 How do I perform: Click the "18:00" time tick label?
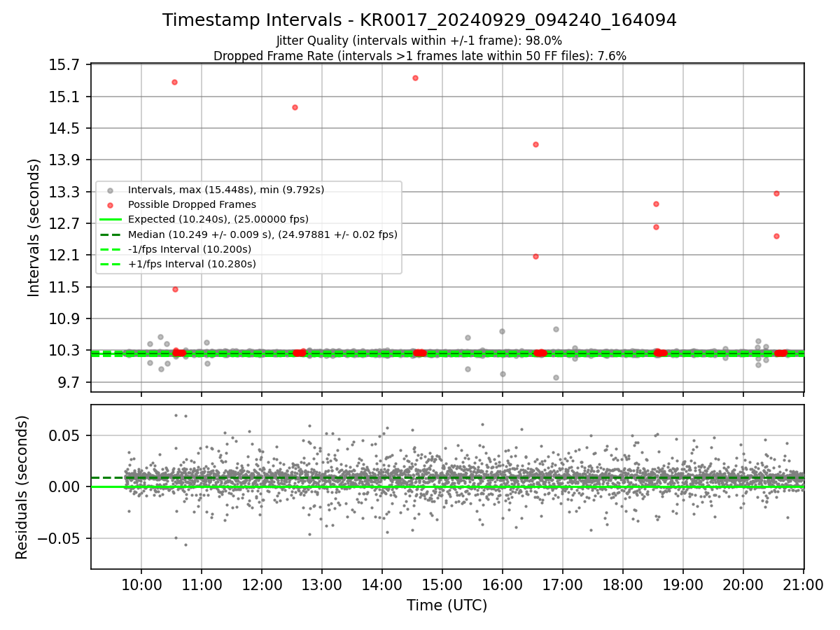(623, 584)
